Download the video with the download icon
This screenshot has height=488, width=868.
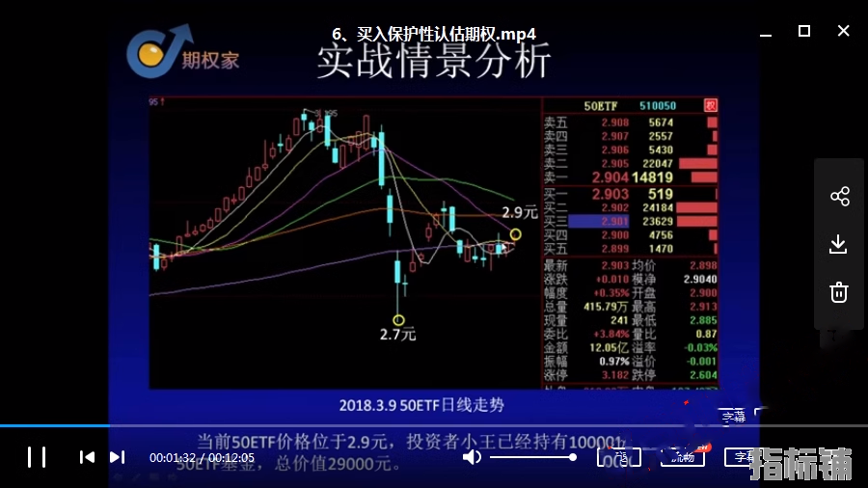pos(838,244)
